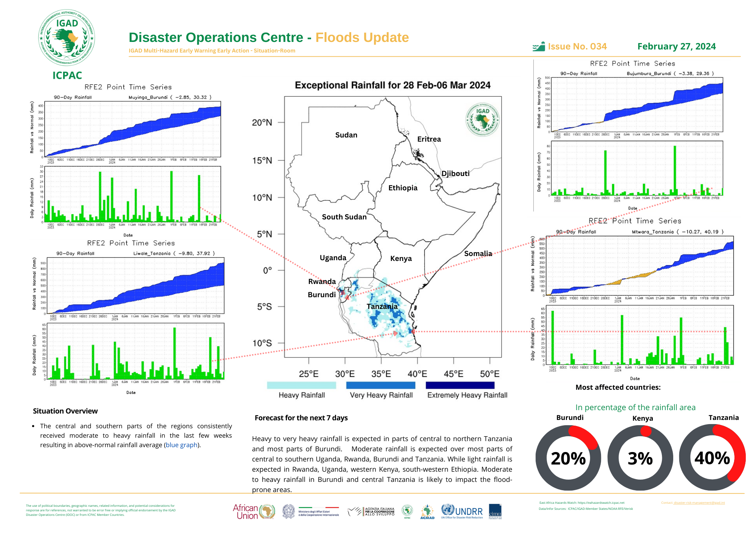Click the Burundi 20% donut chart
Screen dimensions: 756x534
coord(568,458)
